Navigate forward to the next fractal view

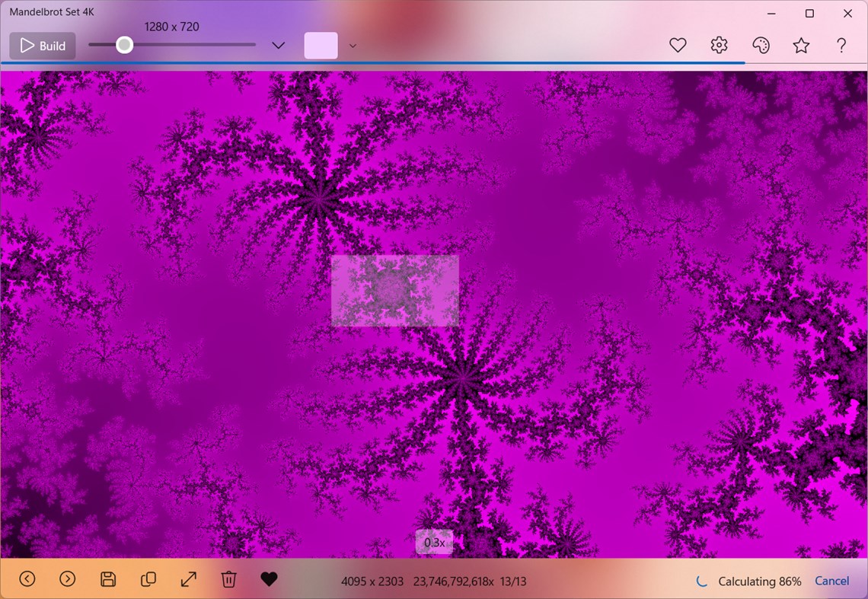coord(67,579)
